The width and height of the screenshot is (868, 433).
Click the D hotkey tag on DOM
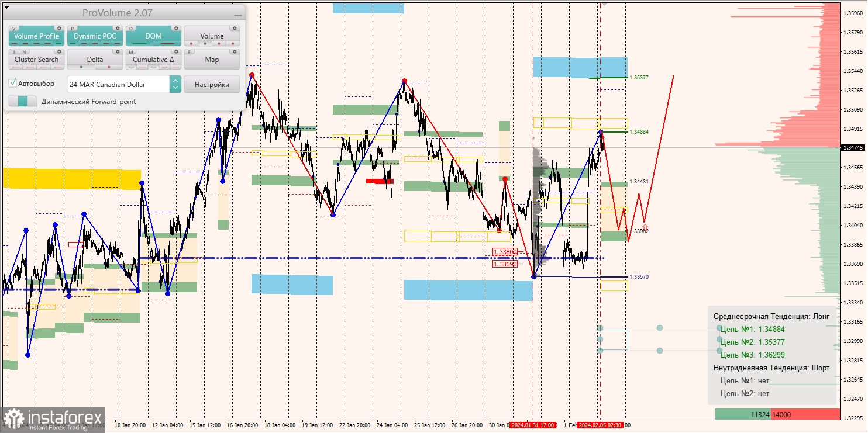[x=131, y=28]
